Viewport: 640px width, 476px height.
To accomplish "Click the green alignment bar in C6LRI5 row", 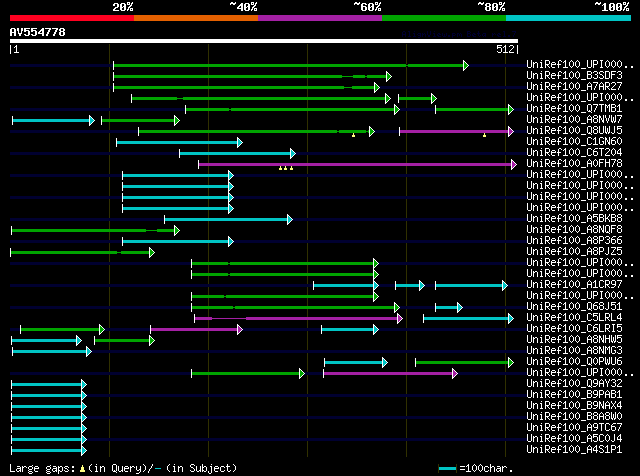I will tap(62, 329).
